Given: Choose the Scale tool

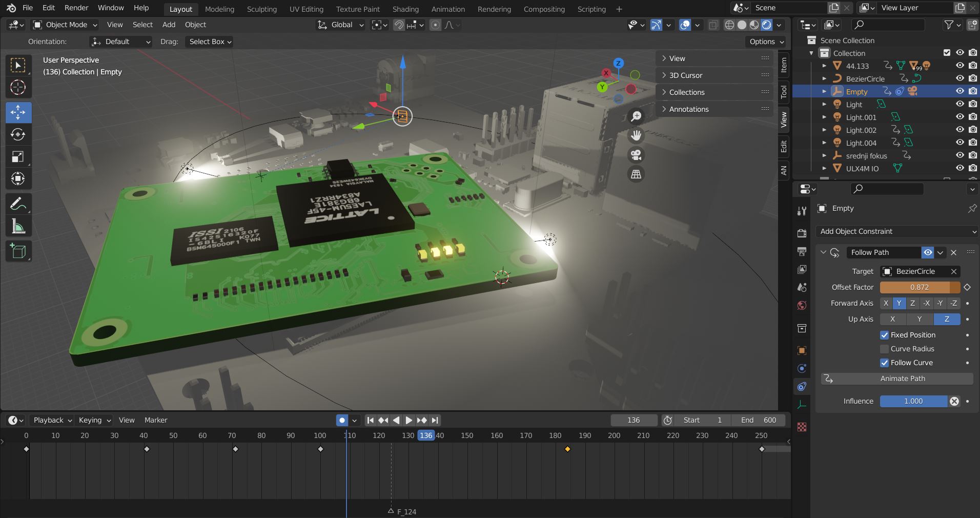Looking at the screenshot, I should (18, 157).
